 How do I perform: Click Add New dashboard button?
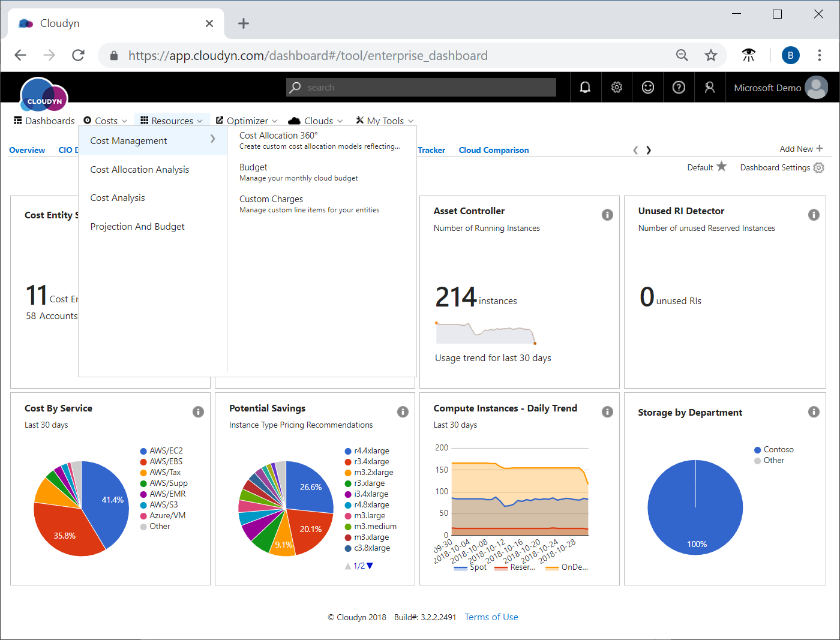coord(801,149)
